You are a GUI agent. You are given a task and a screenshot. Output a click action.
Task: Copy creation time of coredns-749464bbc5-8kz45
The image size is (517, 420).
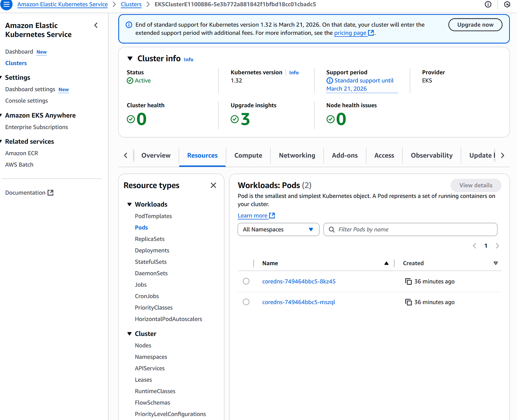tap(408, 281)
